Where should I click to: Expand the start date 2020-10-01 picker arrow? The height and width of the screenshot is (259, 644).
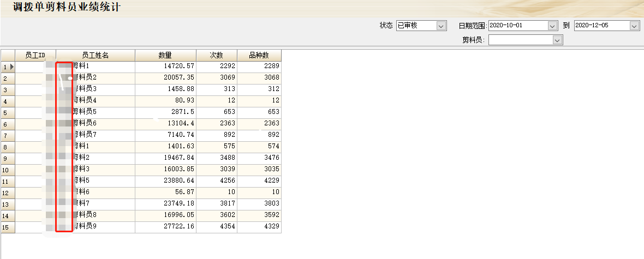click(552, 26)
